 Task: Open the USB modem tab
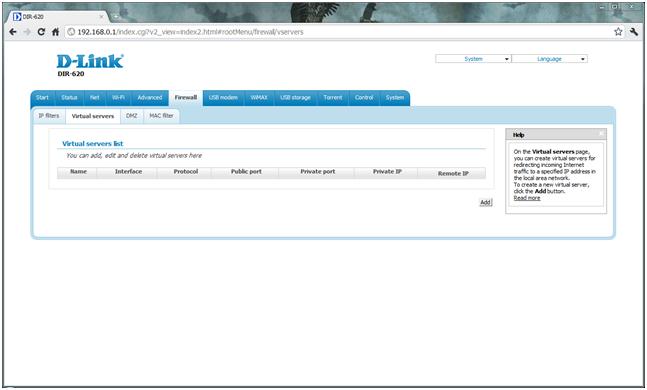tap(223, 98)
